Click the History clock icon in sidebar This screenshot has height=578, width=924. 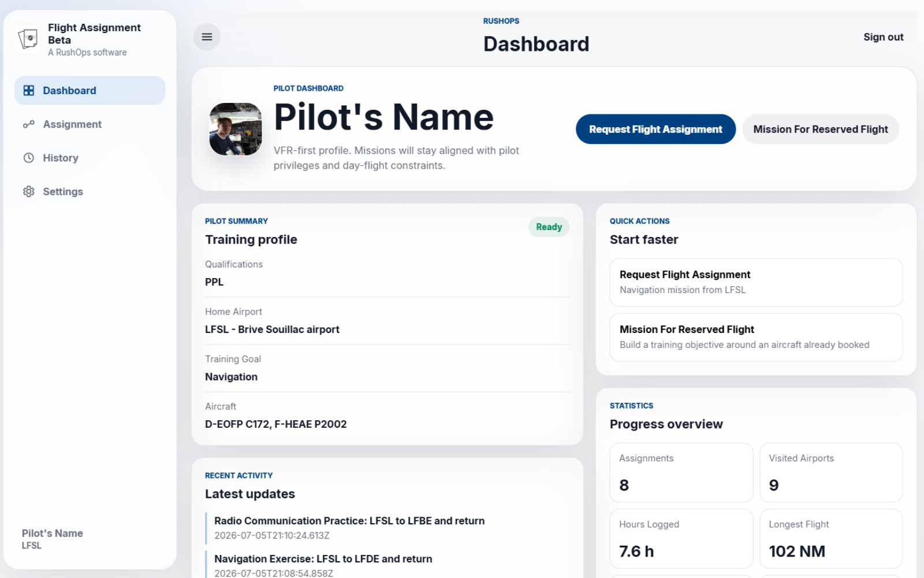point(28,157)
